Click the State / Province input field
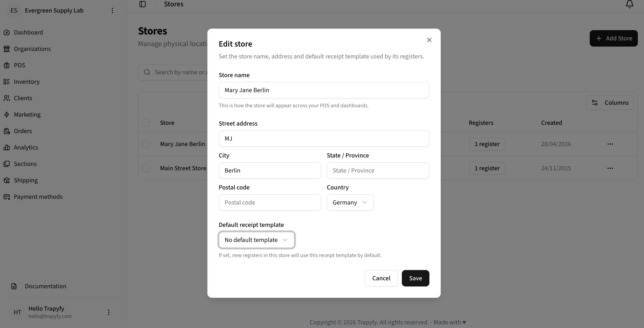This screenshot has height=328, width=644. [378, 171]
